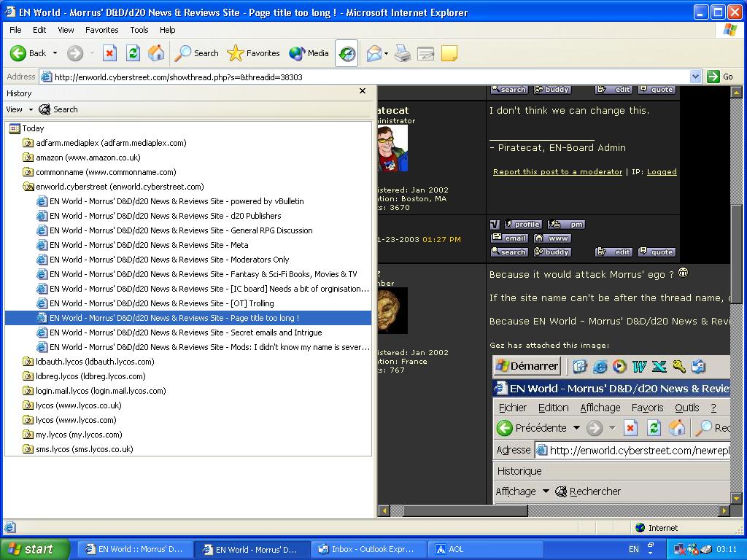This screenshot has height=560, width=747.
Task: Expand commonname history folder
Action: (x=99, y=172)
